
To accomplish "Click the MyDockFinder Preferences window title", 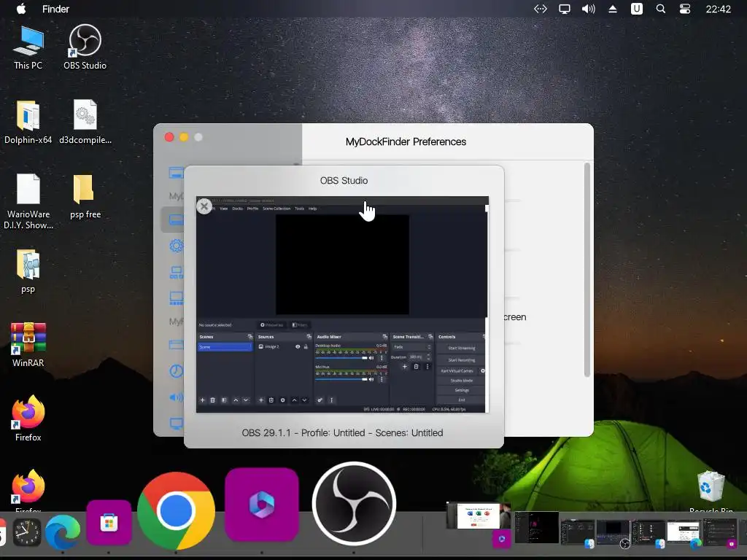I will [x=406, y=142].
